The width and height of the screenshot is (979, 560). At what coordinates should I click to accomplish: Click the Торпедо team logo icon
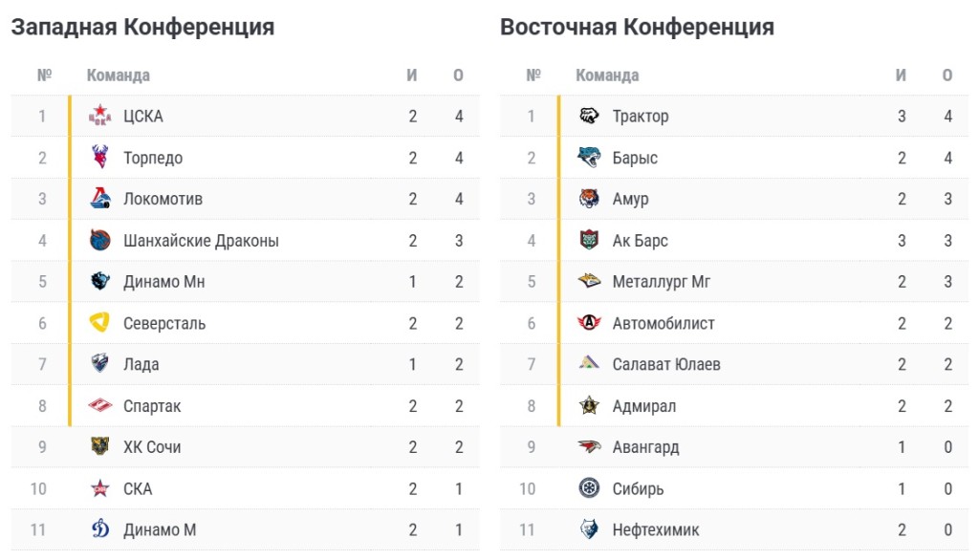pos(99,158)
